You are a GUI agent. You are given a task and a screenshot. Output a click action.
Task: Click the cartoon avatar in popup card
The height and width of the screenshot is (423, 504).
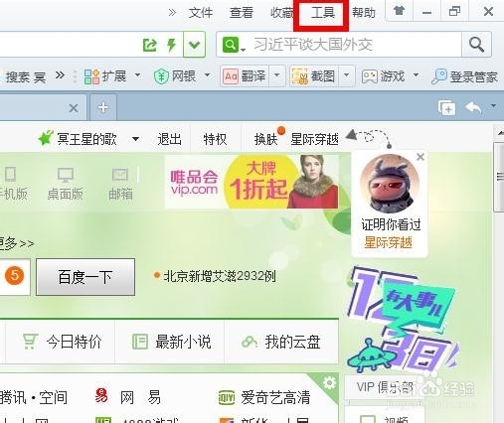pos(390,184)
